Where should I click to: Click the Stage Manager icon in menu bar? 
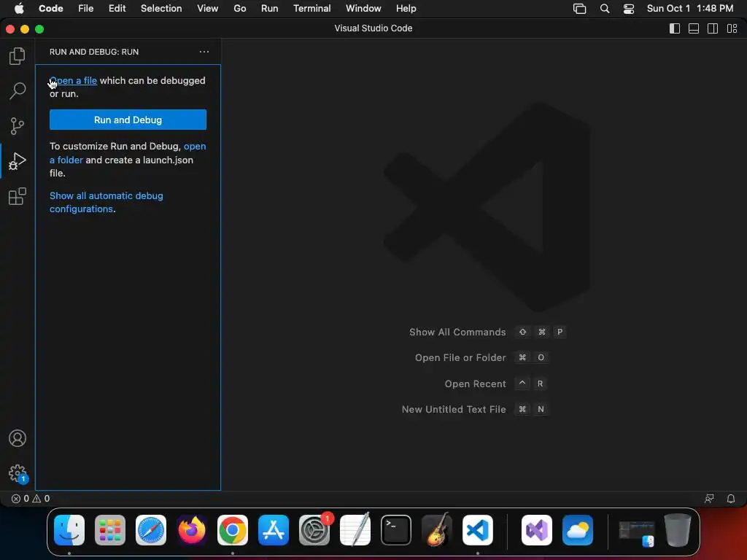[579, 9]
